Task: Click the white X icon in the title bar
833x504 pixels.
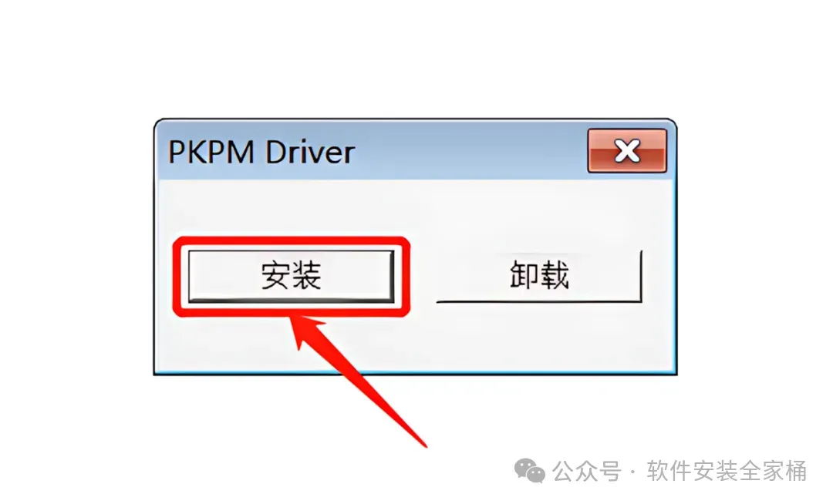Action: 627,151
